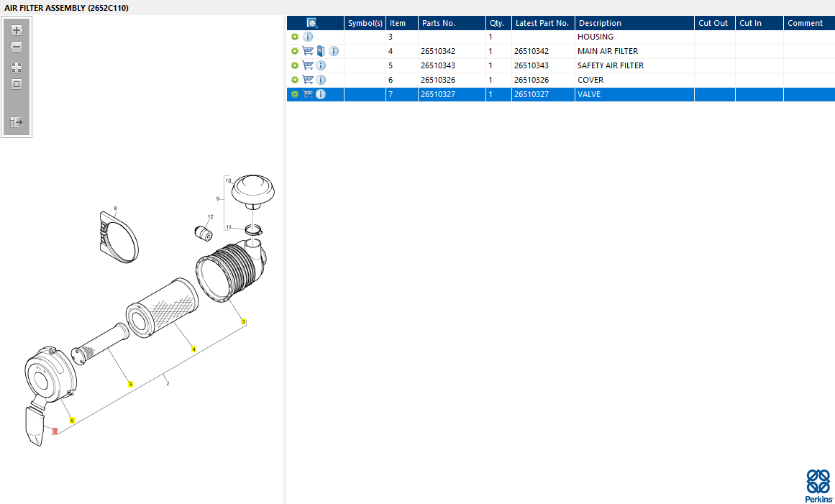This screenshot has width=835, height=504.
Task: Click parts number 26510327 cell
Action: 452,94
